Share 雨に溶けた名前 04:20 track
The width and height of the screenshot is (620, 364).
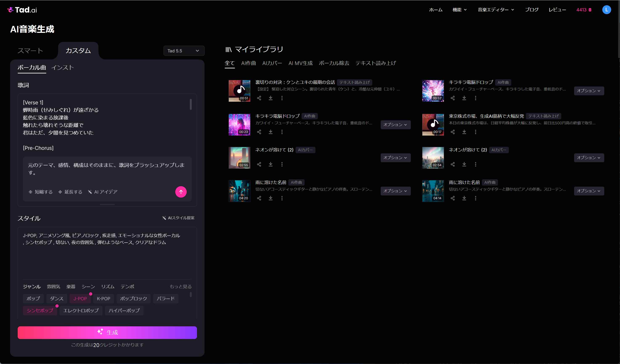[259, 198]
